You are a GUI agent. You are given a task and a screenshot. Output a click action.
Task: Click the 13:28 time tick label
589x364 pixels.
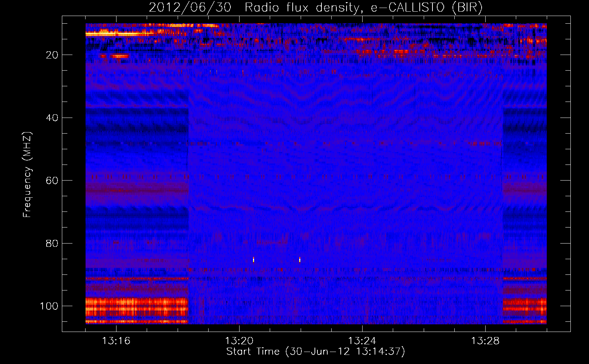485,341
